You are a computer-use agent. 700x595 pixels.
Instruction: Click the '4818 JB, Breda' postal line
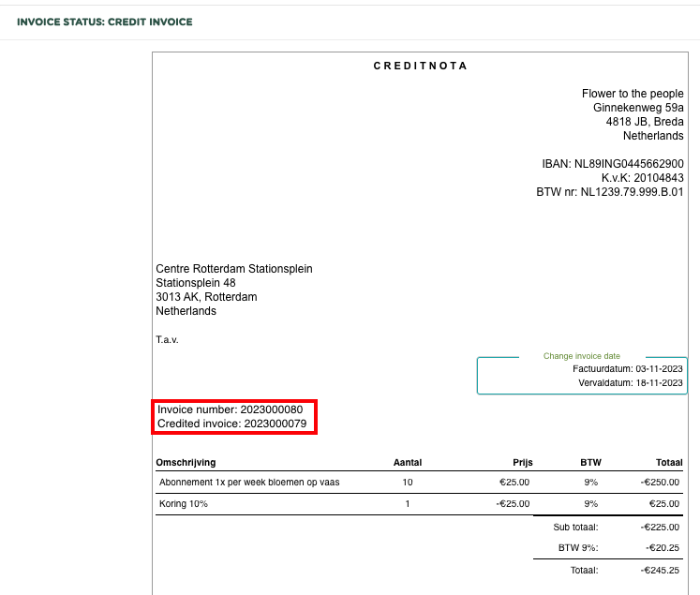coord(644,122)
